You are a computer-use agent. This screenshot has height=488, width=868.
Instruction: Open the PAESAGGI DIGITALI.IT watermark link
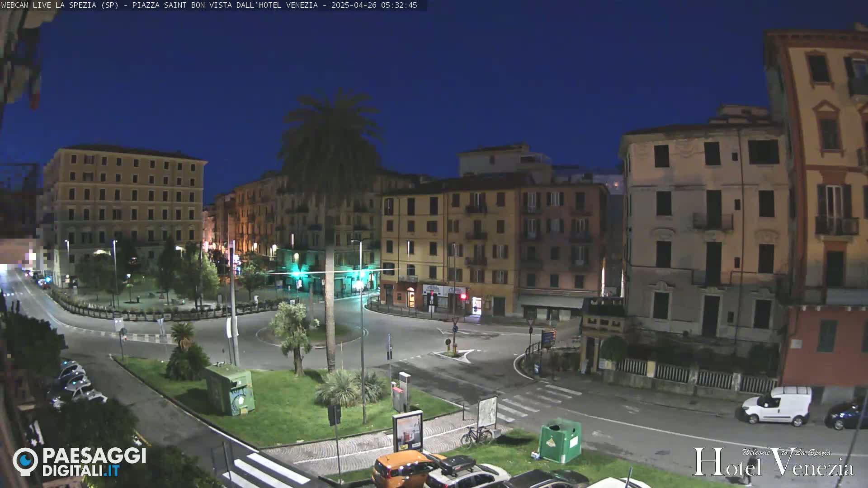(94, 462)
